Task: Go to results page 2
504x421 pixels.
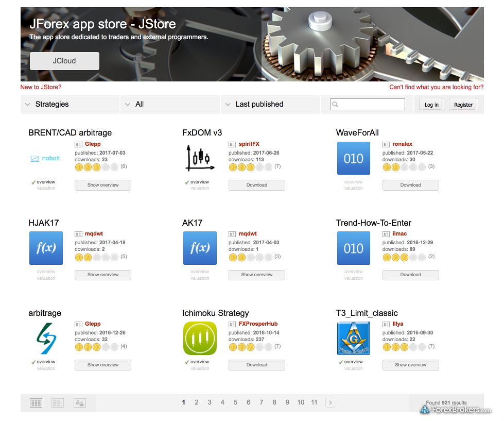Action: [x=196, y=402]
